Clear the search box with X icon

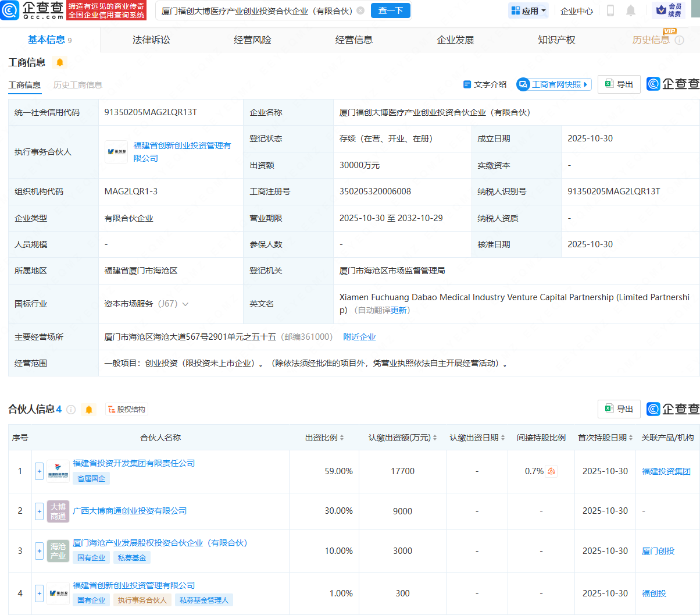360,10
